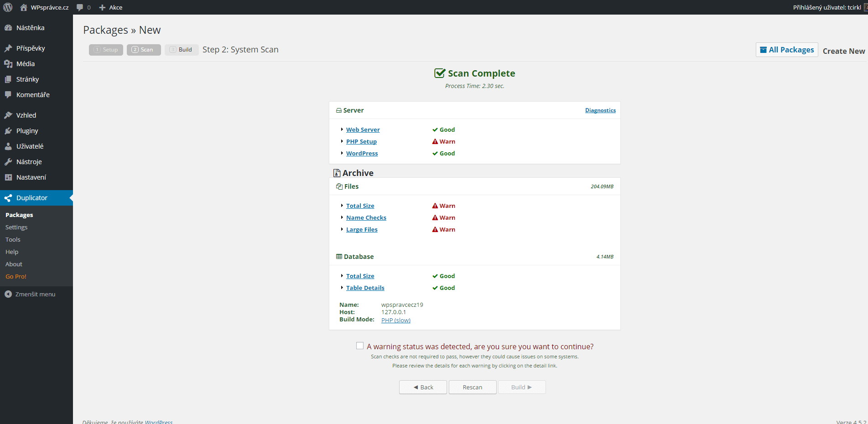868x424 pixels.
Task: Open Duplicator Help submenu item
Action: [12, 252]
